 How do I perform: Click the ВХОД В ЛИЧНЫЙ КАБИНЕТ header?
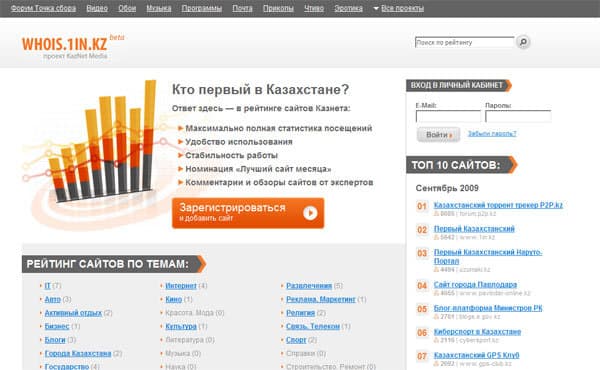coord(459,85)
